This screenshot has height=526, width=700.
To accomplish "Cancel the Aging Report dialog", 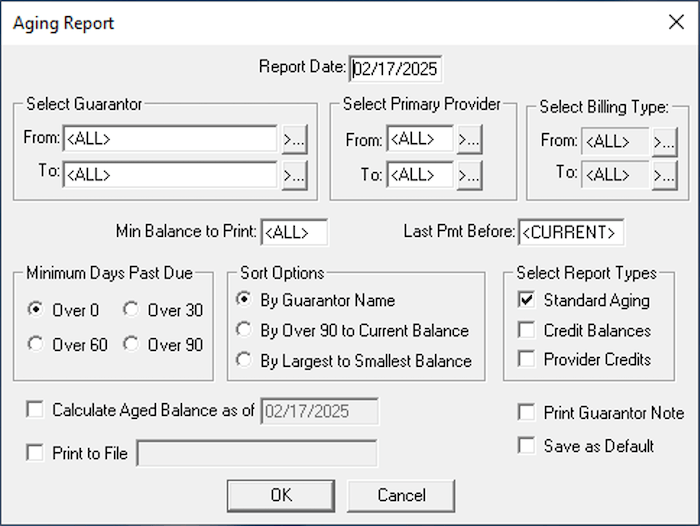I will (401, 495).
